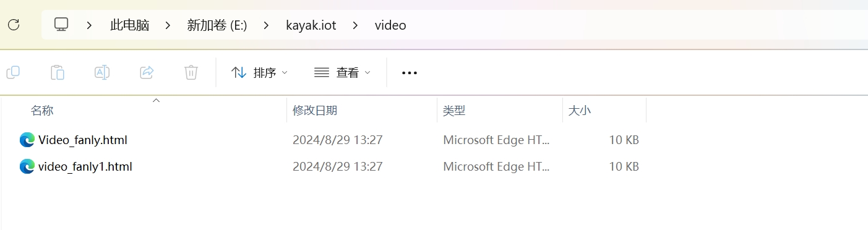Sort by 名称 column header
Screen dimensions: 868x230
[x=42, y=111]
